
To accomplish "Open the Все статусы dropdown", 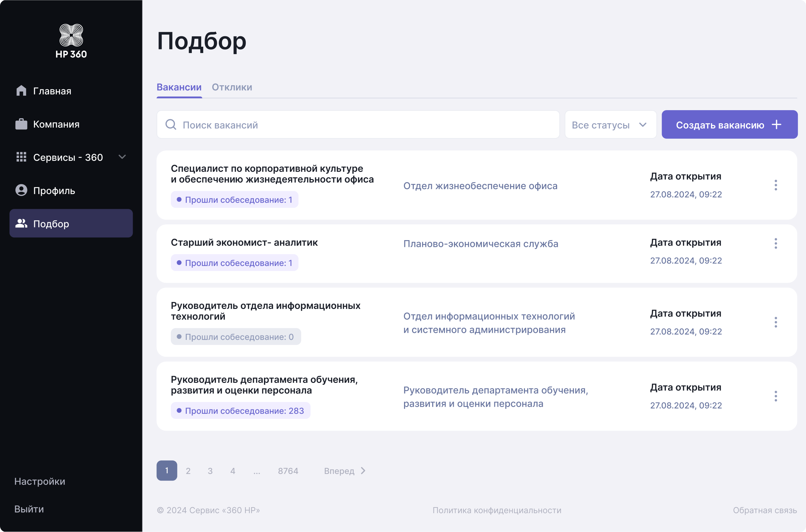I will [610, 125].
